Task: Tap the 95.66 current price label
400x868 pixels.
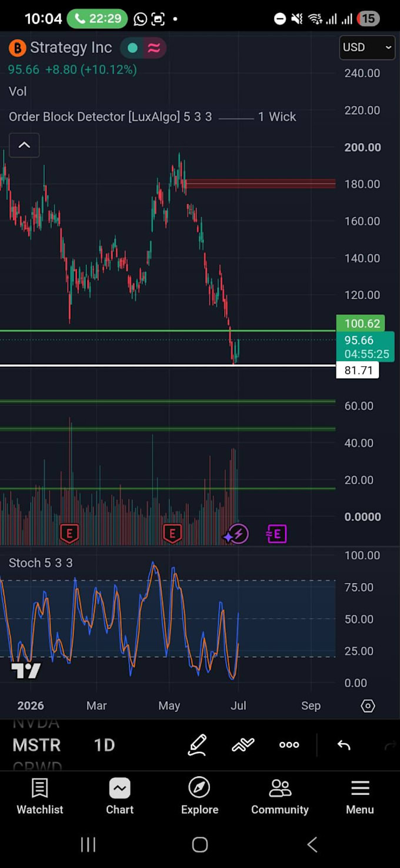Action: coord(365,347)
